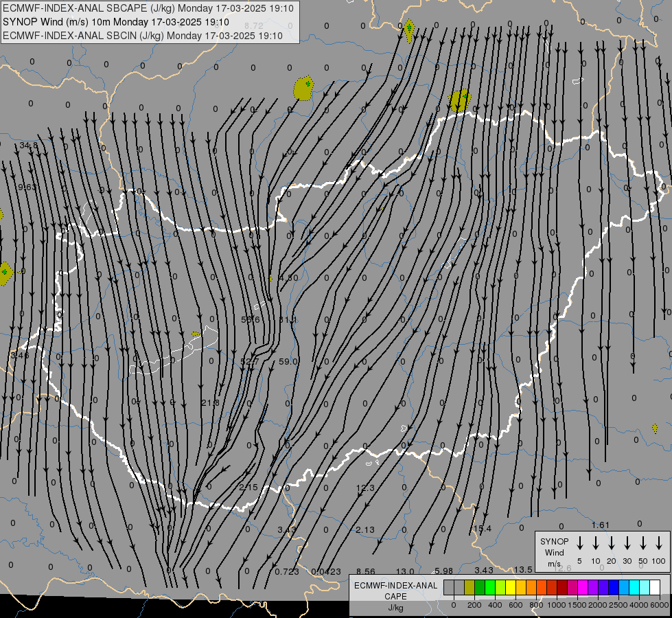Click the SYNOP Wind 10m title line
The width and height of the screenshot is (672, 618).
pyautogui.click(x=116, y=22)
